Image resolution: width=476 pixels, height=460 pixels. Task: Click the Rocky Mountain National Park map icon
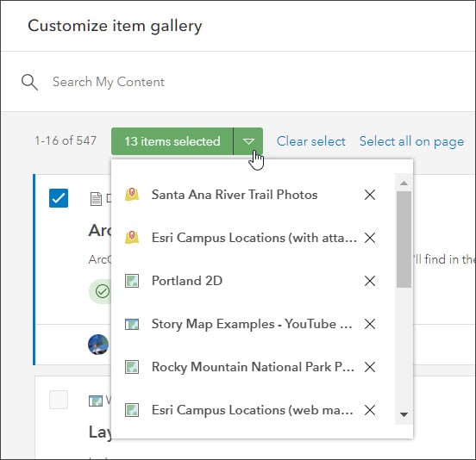132,367
